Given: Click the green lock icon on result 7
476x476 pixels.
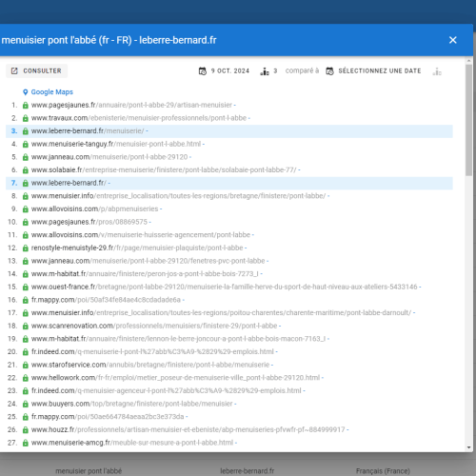Looking at the screenshot, I should pyautogui.click(x=26, y=184).
